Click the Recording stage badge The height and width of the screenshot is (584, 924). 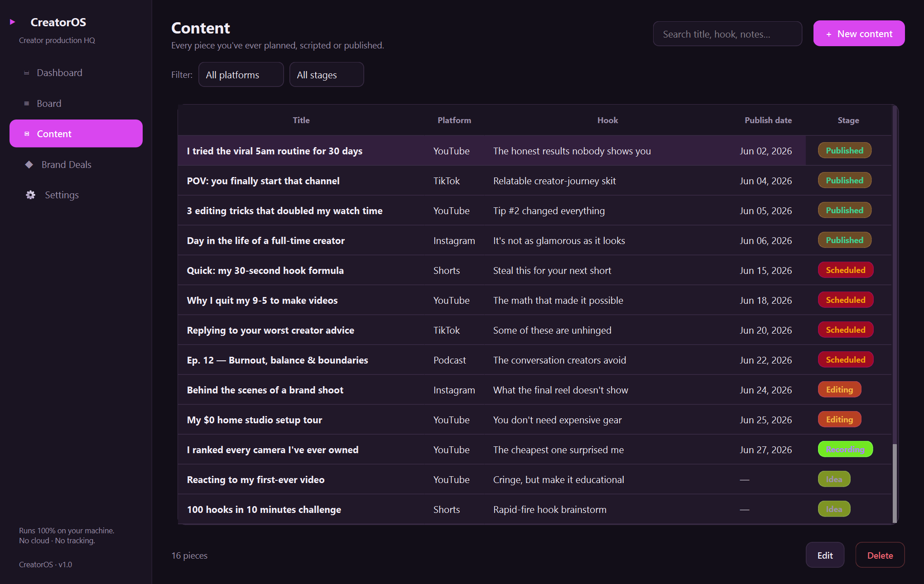pyautogui.click(x=845, y=449)
